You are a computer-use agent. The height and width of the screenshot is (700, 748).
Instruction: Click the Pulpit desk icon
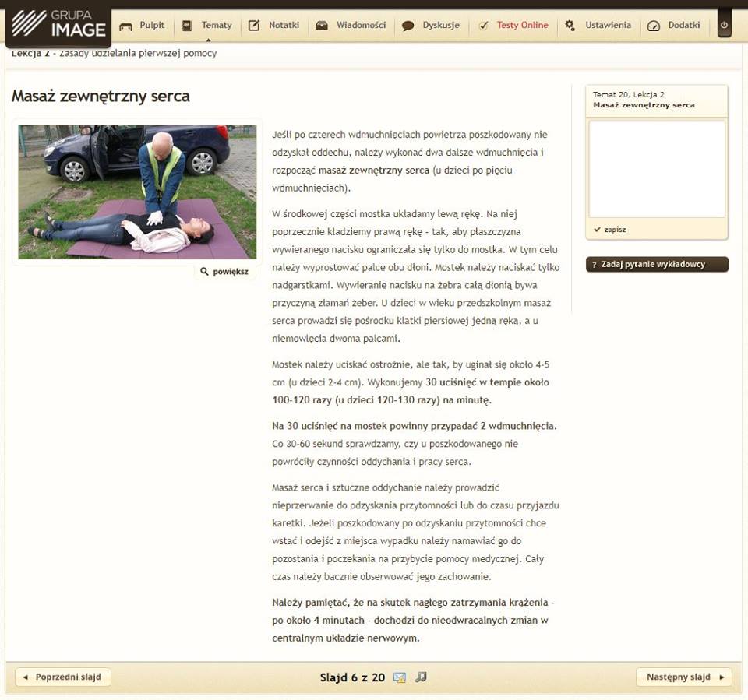(125, 26)
